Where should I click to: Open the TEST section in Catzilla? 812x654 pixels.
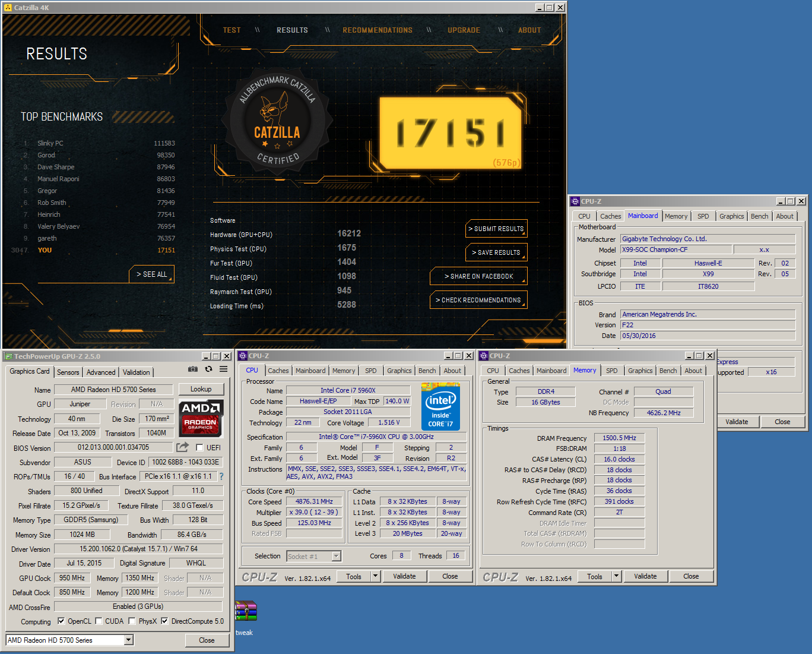231,30
